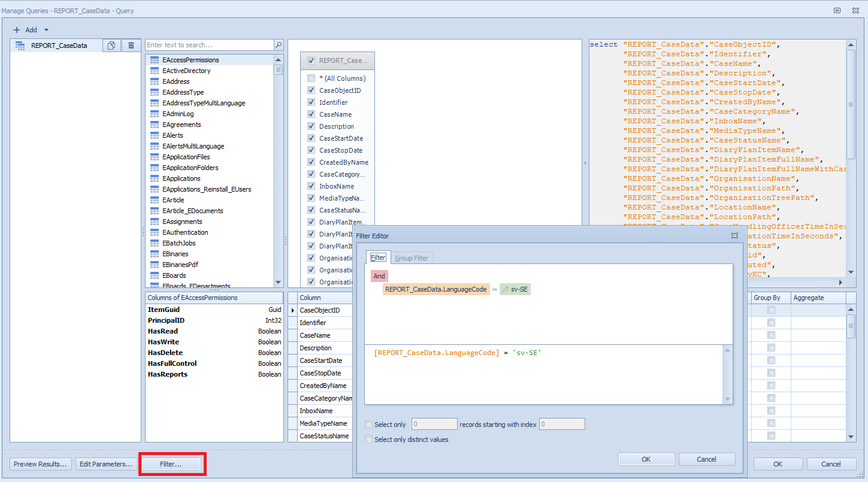
Task: Select the EAdminLog table
Action: click(x=178, y=114)
